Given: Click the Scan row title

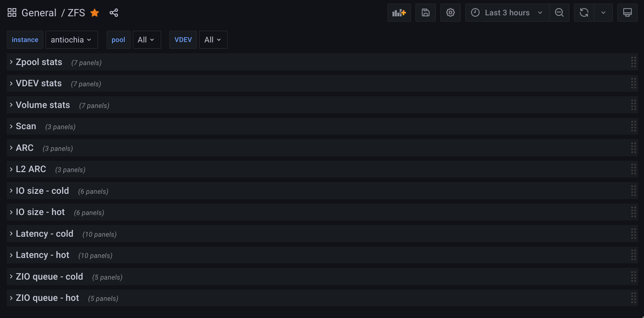Looking at the screenshot, I should click(x=26, y=126).
